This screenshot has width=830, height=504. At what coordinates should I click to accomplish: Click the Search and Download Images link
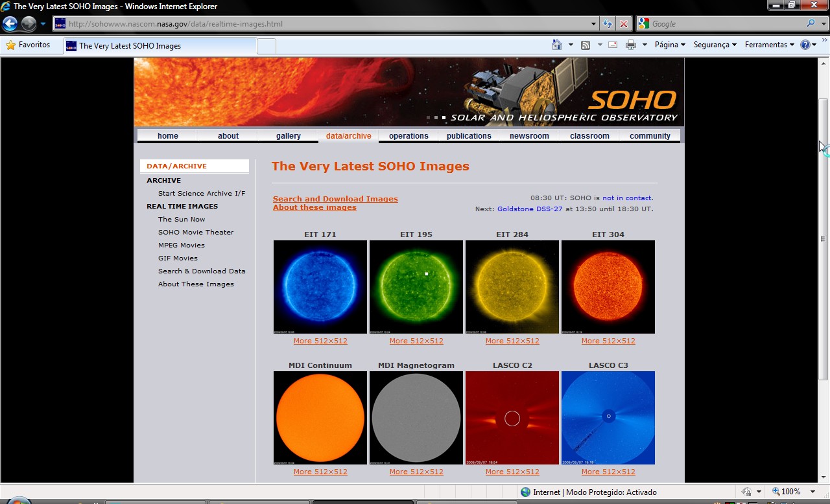pos(335,199)
